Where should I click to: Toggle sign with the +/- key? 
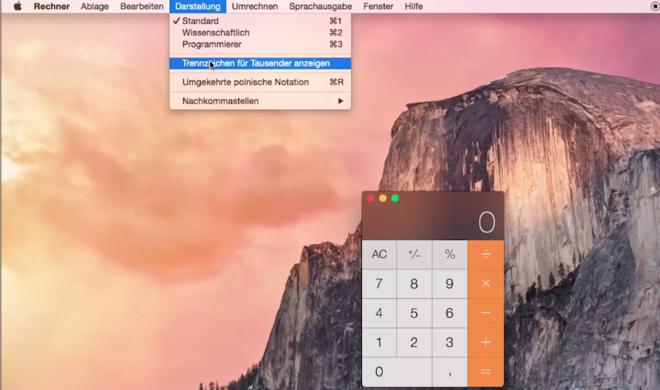[x=414, y=255]
